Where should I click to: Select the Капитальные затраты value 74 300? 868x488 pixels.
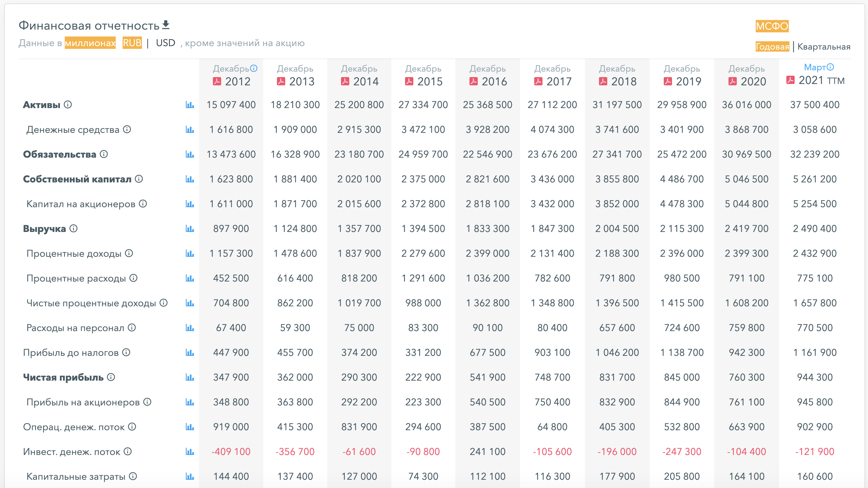(x=423, y=476)
